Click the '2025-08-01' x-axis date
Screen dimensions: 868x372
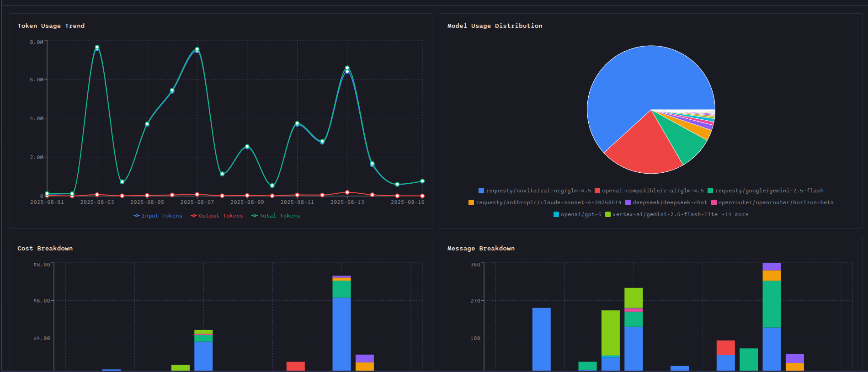click(47, 202)
